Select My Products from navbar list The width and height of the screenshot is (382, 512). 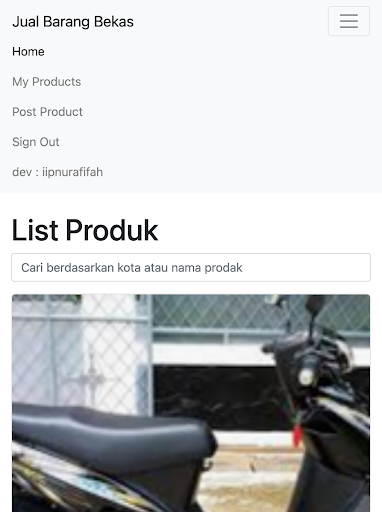pos(47,82)
